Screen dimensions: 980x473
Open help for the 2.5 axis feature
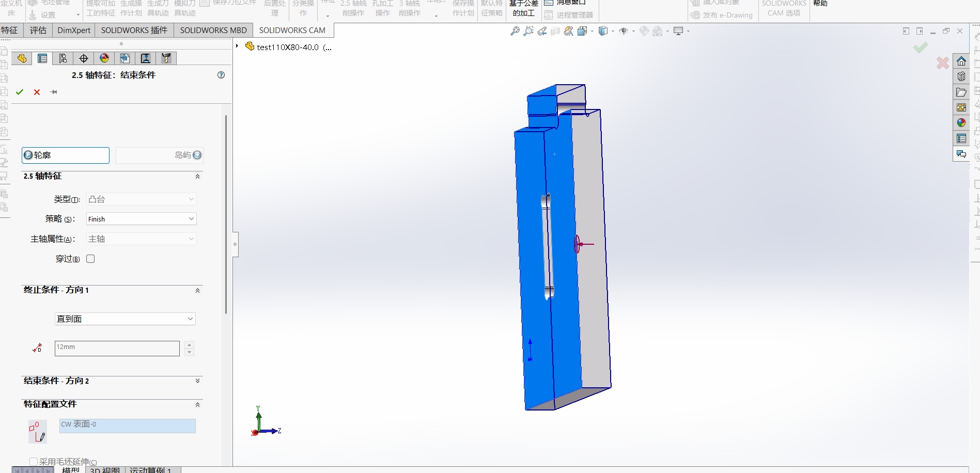coord(221,75)
